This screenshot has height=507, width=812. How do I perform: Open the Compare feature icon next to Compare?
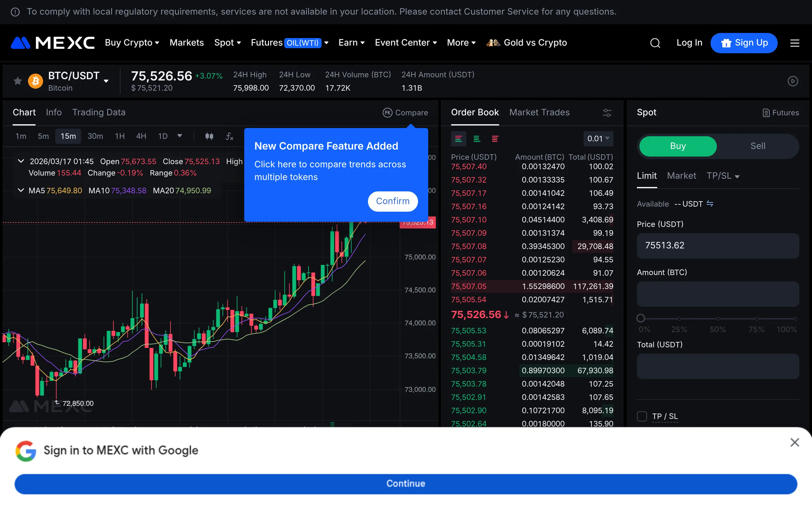(x=388, y=113)
